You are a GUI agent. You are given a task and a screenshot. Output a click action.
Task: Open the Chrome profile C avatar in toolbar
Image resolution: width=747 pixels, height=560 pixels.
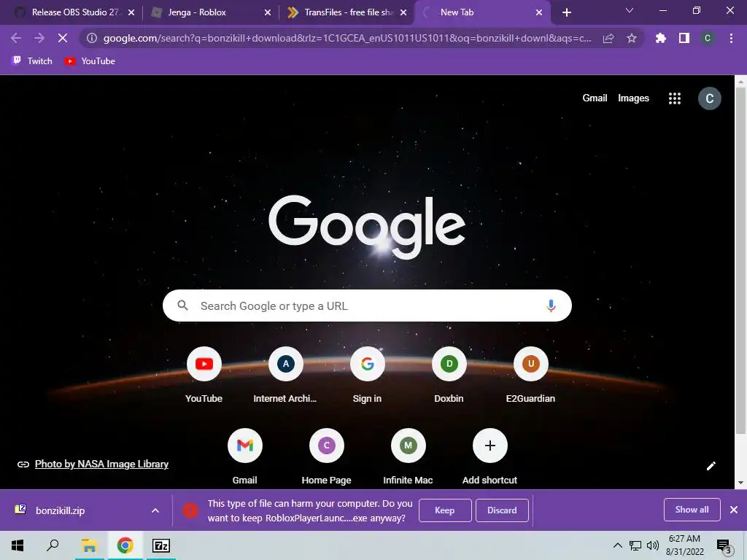[708, 38]
